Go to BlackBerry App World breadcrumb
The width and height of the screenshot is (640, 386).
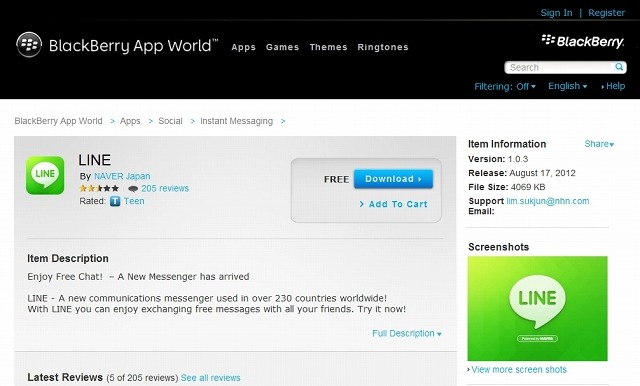pyautogui.click(x=58, y=121)
